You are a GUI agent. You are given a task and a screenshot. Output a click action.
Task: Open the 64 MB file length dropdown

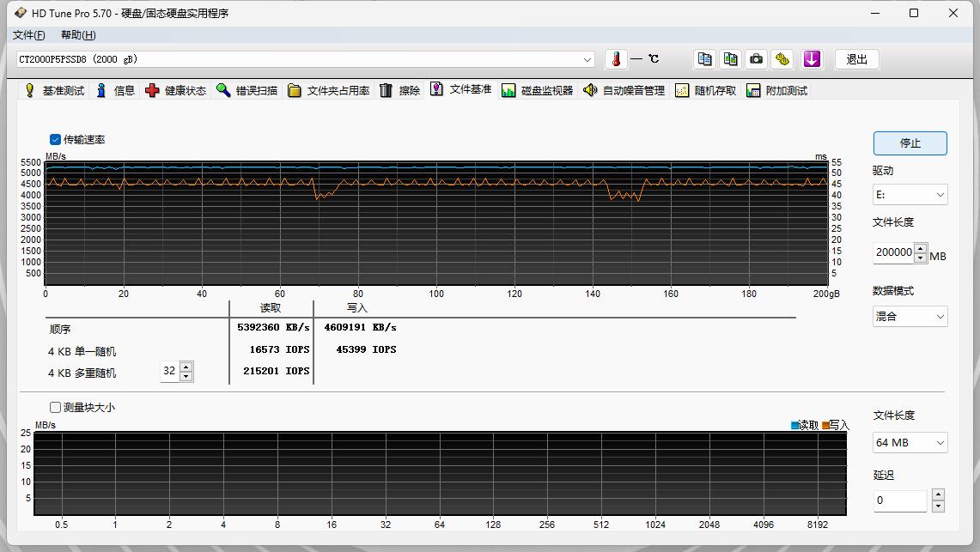[910, 443]
